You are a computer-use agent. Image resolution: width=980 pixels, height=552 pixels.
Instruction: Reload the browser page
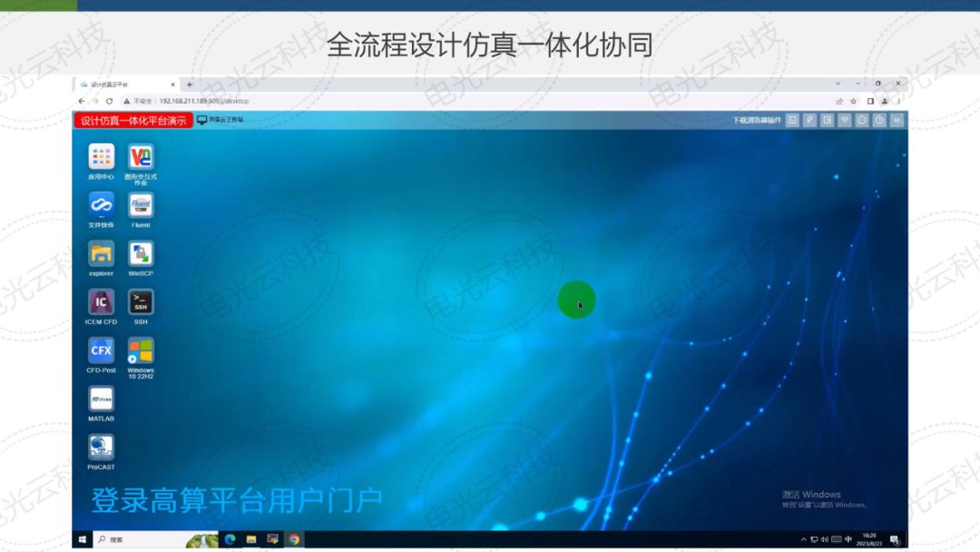(x=110, y=101)
